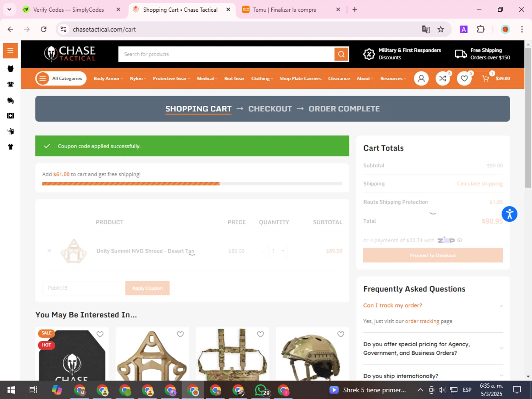This screenshot has height=399, width=532.
Task: Click the body armor vest sidebar icon
Action: (x=11, y=69)
